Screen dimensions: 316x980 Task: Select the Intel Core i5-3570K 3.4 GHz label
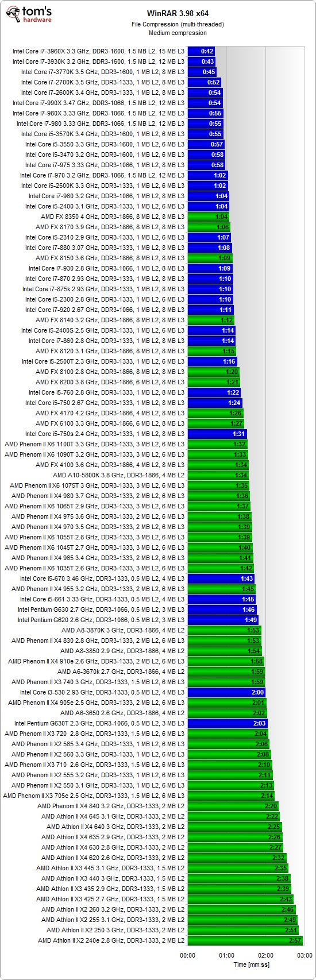coord(103,134)
